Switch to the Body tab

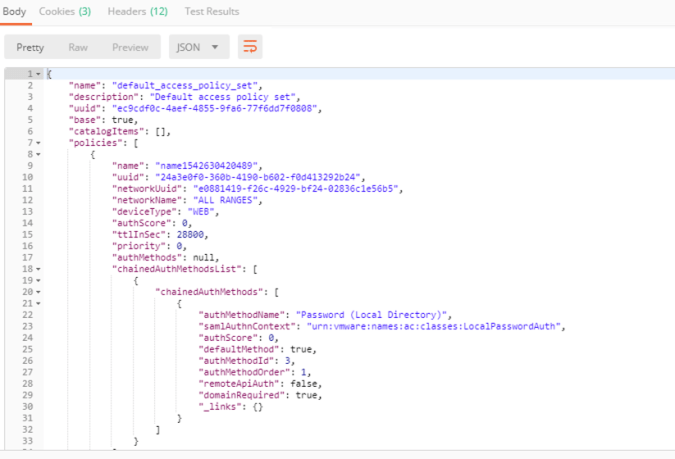click(15, 11)
